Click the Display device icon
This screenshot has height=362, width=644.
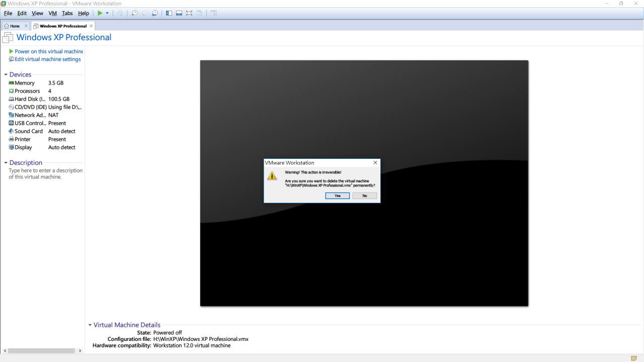(11, 147)
